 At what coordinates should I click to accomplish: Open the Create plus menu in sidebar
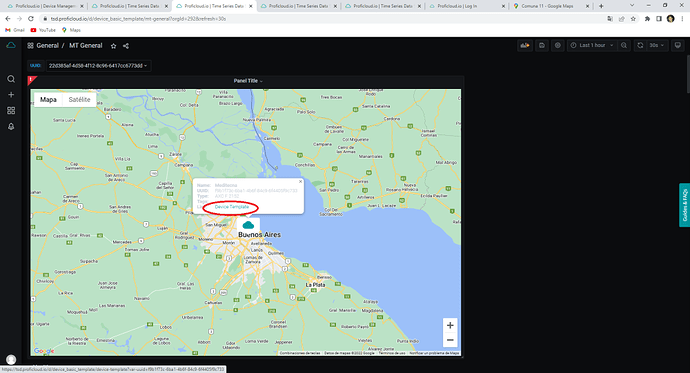pos(11,95)
